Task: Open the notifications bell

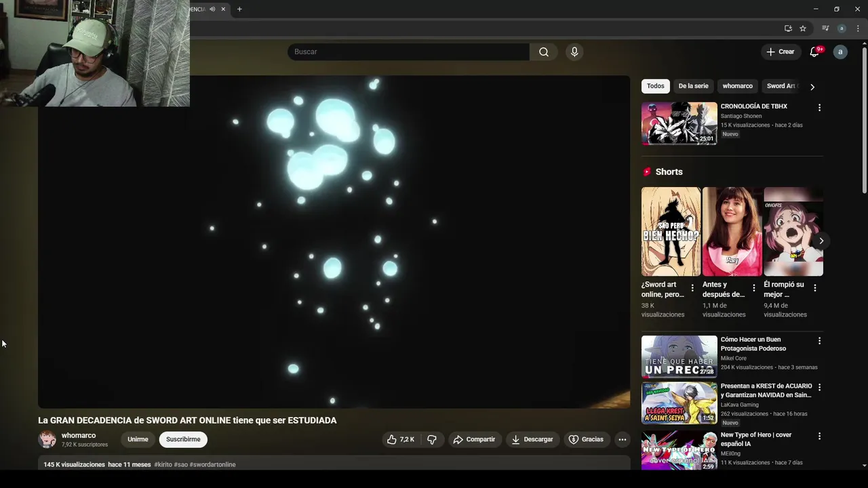Action: (815, 52)
